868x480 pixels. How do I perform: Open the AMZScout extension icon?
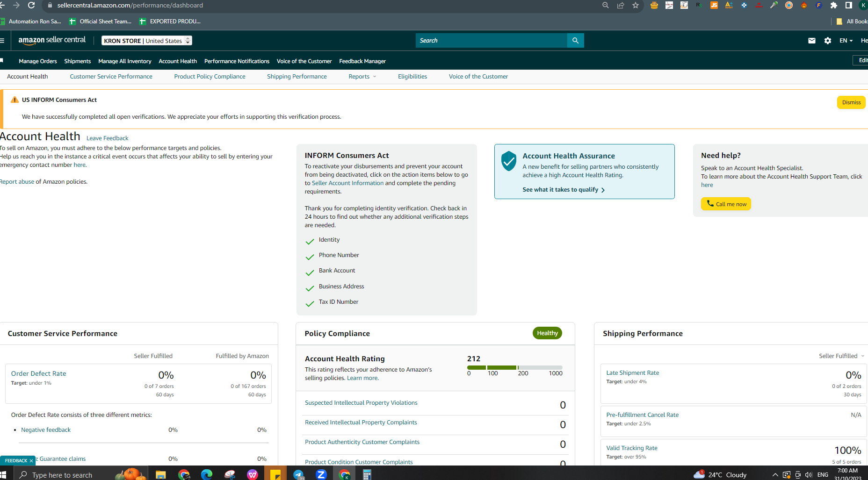click(729, 5)
